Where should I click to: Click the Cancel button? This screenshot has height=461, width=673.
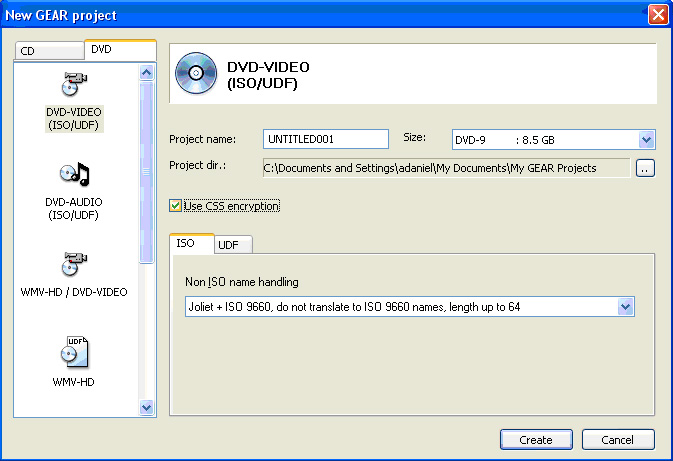pyautogui.click(x=617, y=440)
